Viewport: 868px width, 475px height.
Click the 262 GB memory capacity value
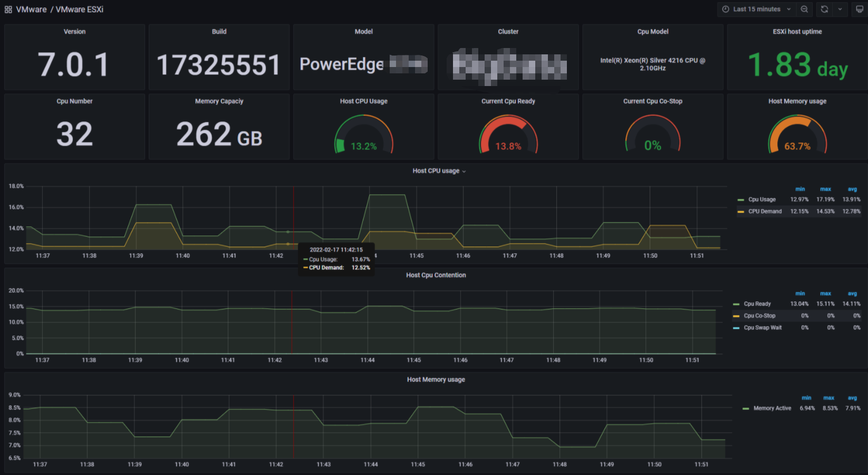coord(219,134)
